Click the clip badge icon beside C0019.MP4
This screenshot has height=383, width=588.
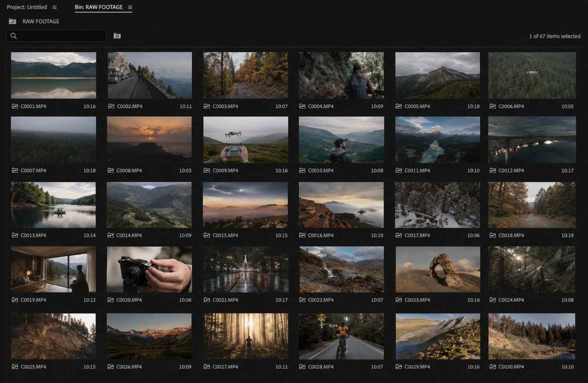point(15,300)
